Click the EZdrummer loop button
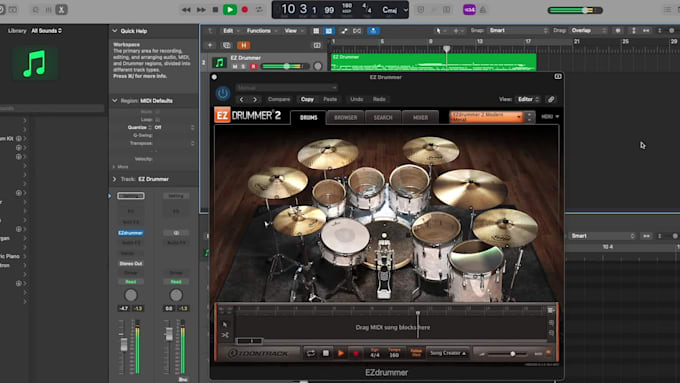 pos(311,354)
